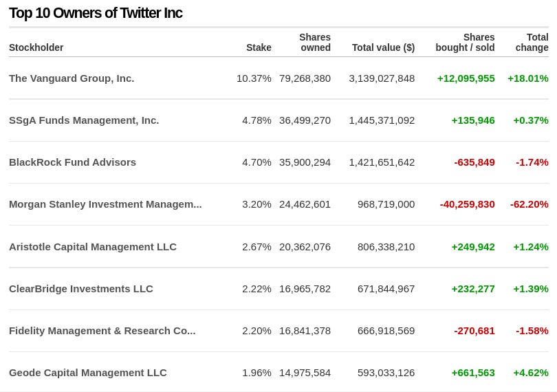Select BlackRock Fund Advisors stockholder

click(72, 162)
